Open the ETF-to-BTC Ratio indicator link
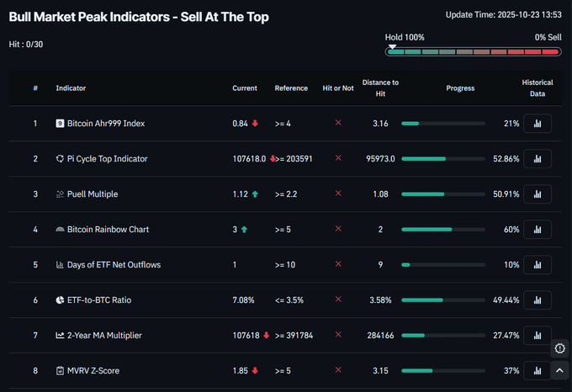 (x=98, y=300)
